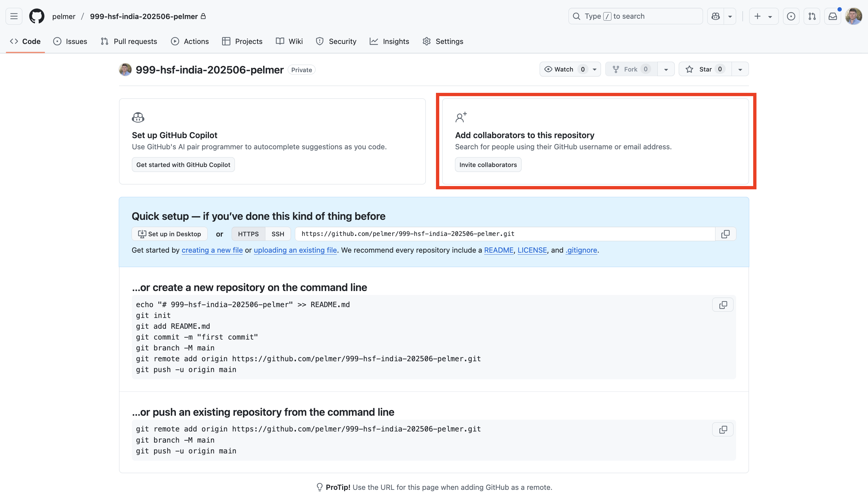Click the add person icon in collaborators card
The height and width of the screenshot is (502, 868).
click(461, 117)
